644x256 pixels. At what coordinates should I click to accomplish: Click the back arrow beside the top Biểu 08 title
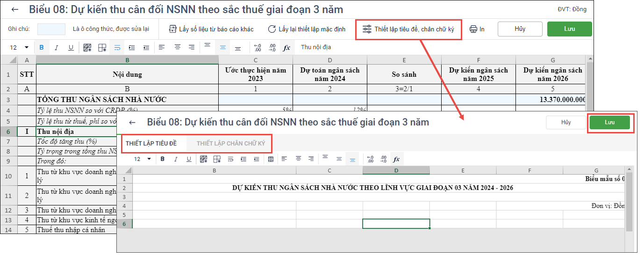[x=15, y=9]
